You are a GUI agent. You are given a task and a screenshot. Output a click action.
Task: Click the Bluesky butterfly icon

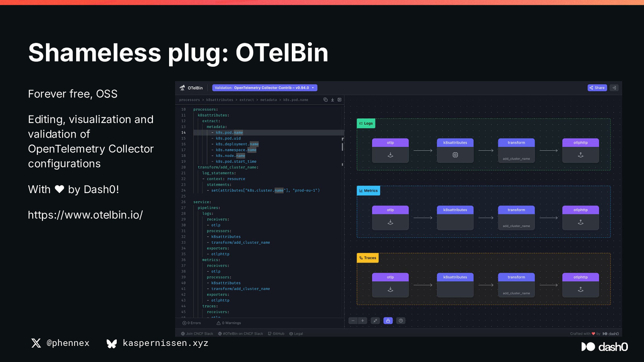point(111,343)
